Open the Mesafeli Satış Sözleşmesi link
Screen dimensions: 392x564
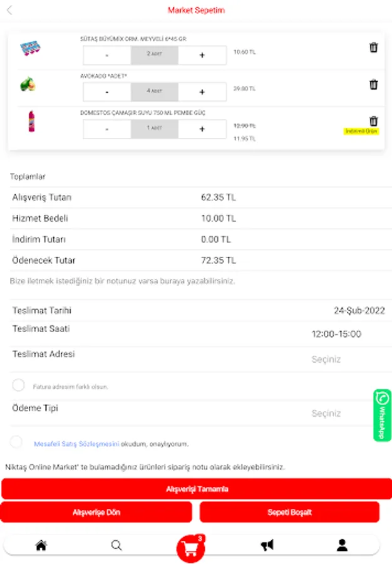76,444
